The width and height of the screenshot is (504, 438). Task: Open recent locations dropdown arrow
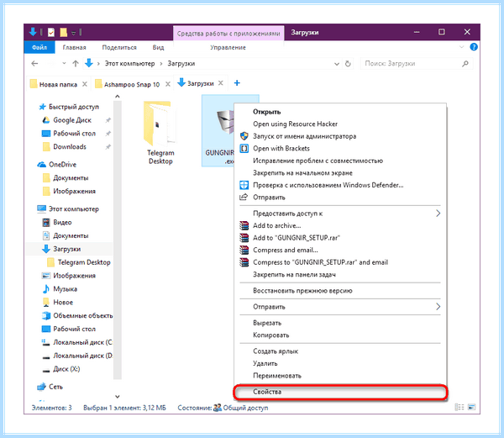tap(64, 64)
